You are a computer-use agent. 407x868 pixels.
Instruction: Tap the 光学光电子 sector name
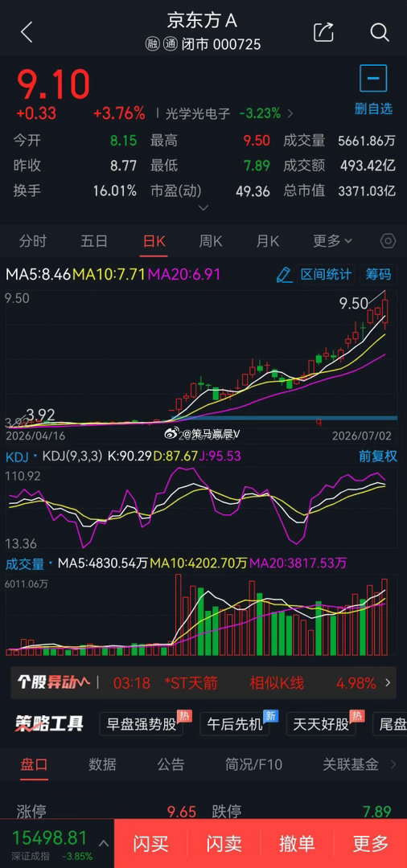(x=198, y=114)
